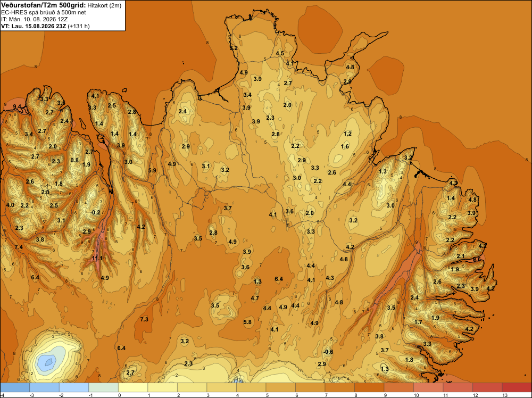Click the VT: Lau. 15.08.2026 23Z valid time line
Image resolution: width=532 pixels, height=398 pixels.
click(34, 26)
